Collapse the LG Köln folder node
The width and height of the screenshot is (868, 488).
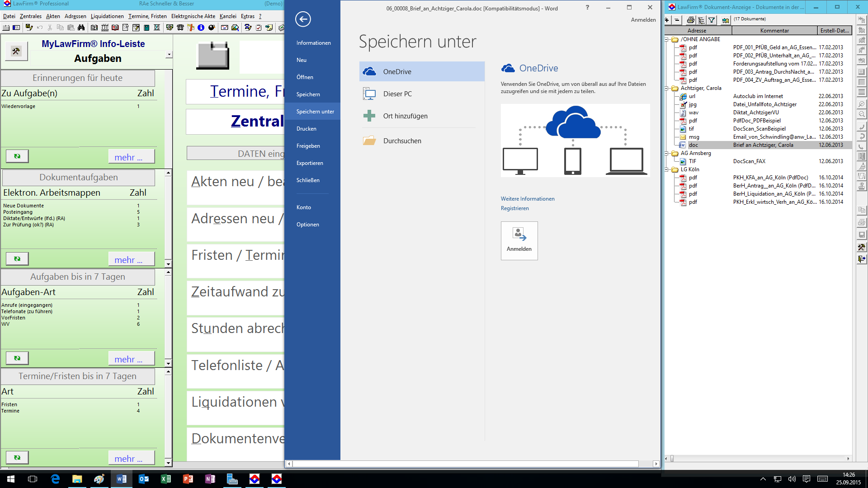[667, 169]
